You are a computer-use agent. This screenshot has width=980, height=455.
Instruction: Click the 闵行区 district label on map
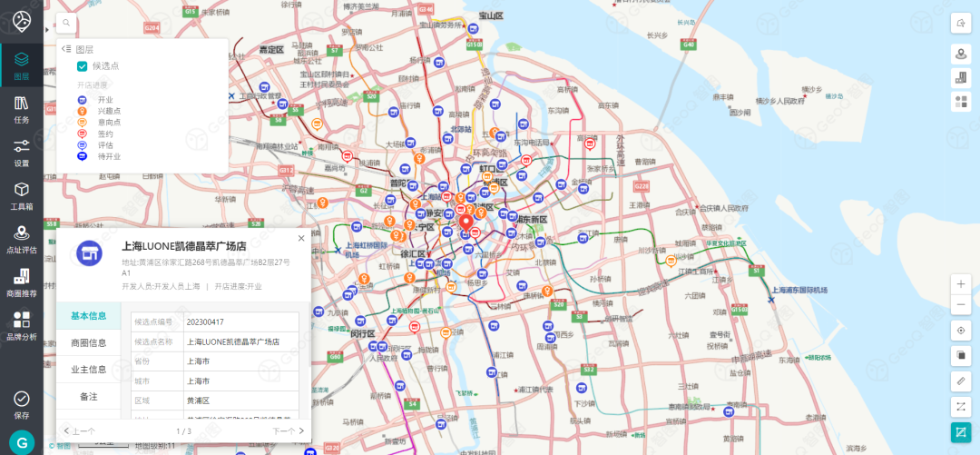pos(362,333)
